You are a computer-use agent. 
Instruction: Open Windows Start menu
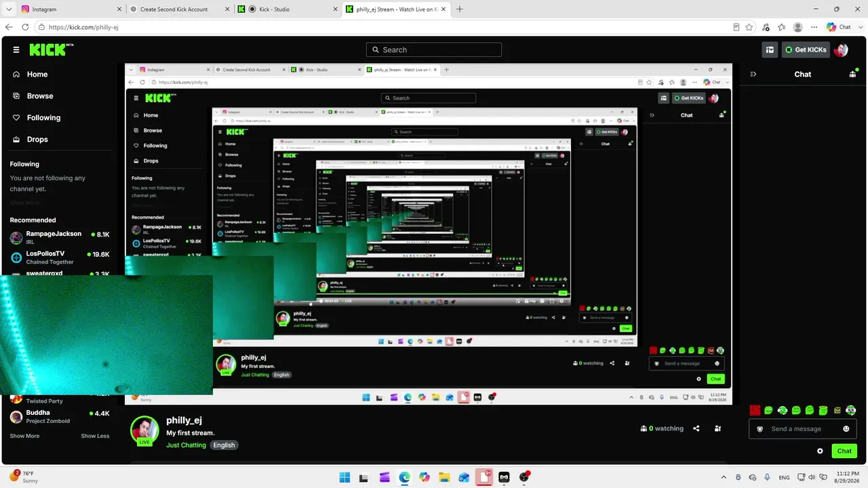coord(344,476)
